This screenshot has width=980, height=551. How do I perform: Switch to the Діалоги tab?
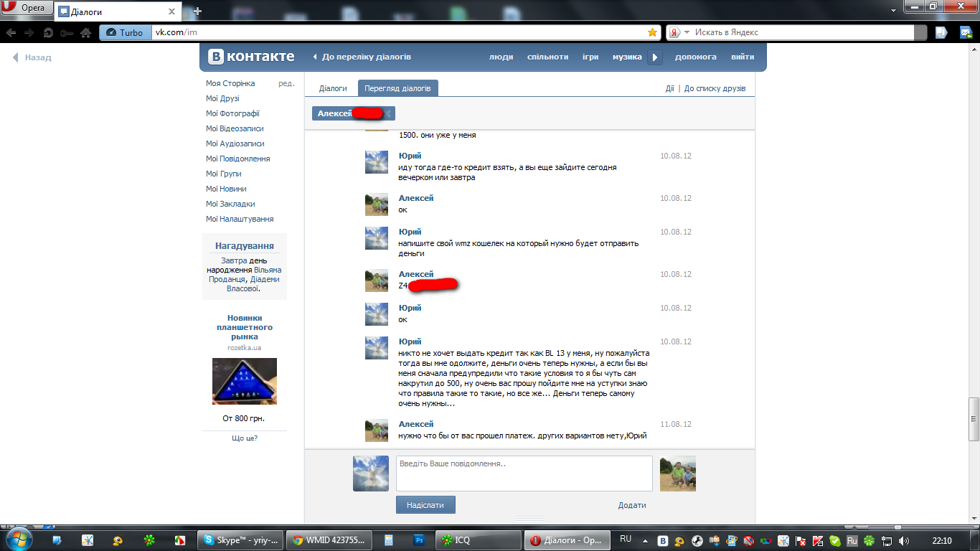[x=333, y=88]
